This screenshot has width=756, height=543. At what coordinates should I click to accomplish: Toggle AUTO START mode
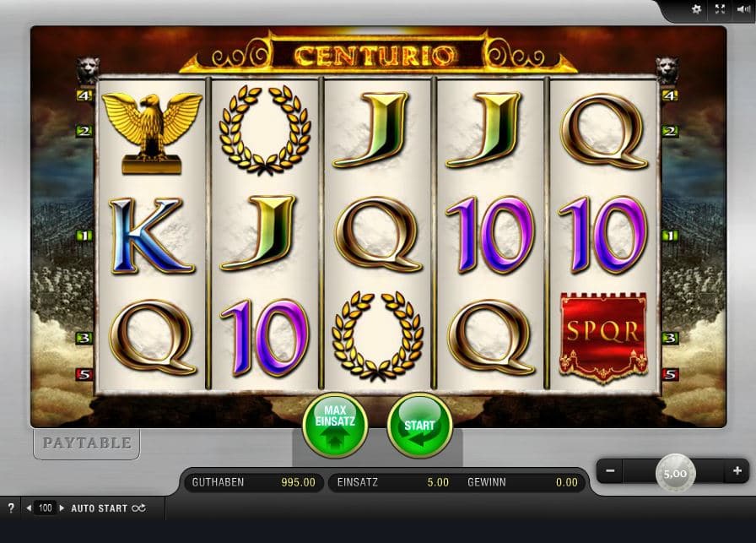[108, 508]
